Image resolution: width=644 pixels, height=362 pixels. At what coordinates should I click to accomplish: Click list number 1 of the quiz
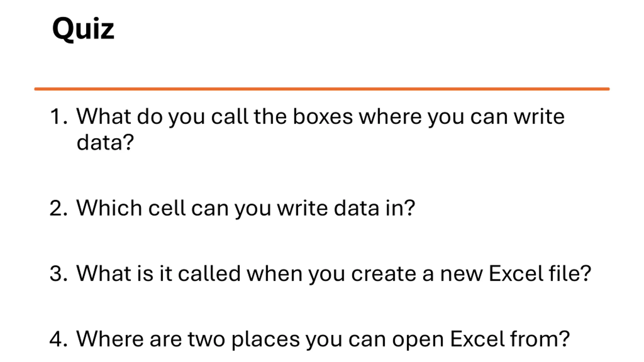59,116
